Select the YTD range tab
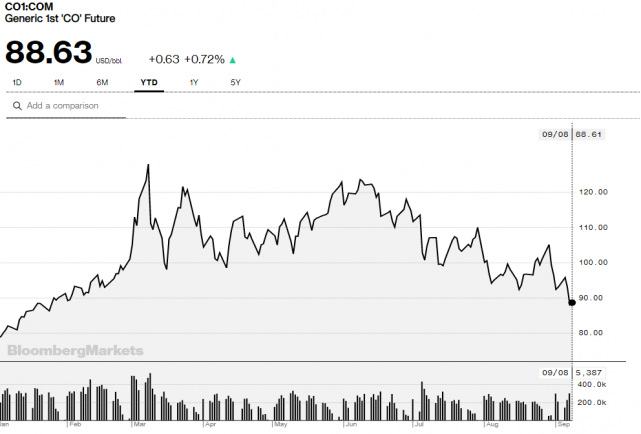The image size is (641, 434). pos(148,81)
